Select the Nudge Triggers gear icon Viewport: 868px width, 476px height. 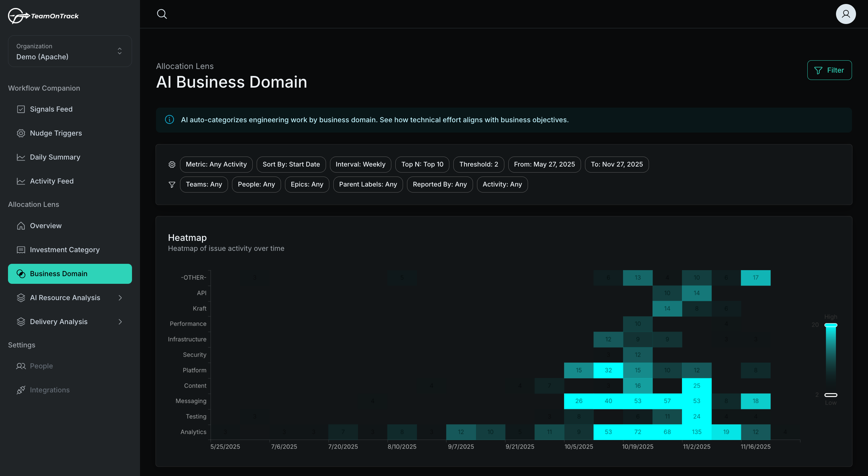pos(21,133)
